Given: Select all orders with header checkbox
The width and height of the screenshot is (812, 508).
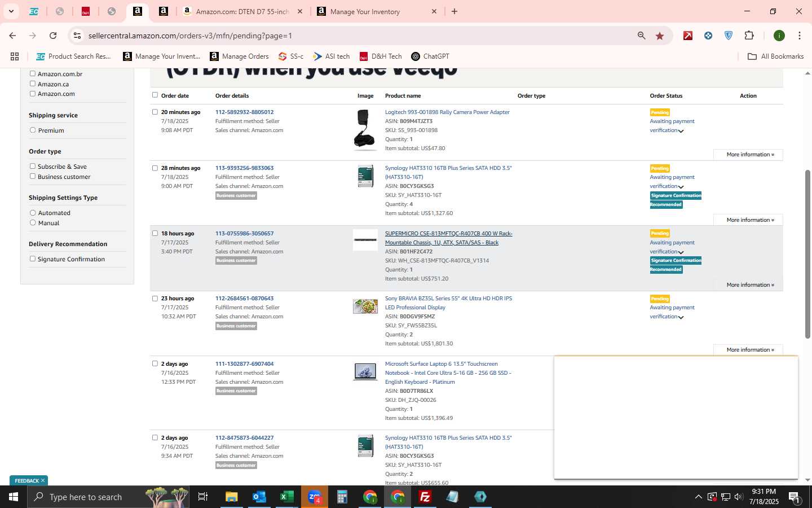Looking at the screenshot, I should tap(155, 95).
